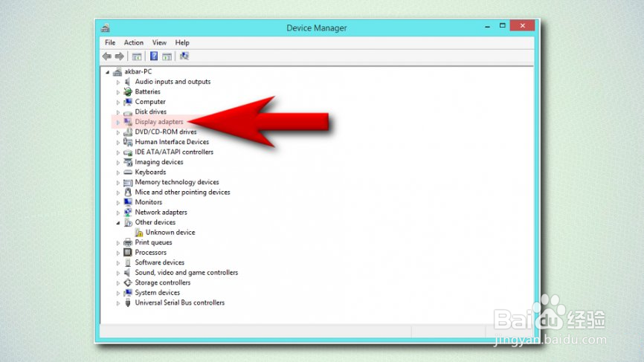
Task: Open the File menu
Action: [x=110, y=42]
